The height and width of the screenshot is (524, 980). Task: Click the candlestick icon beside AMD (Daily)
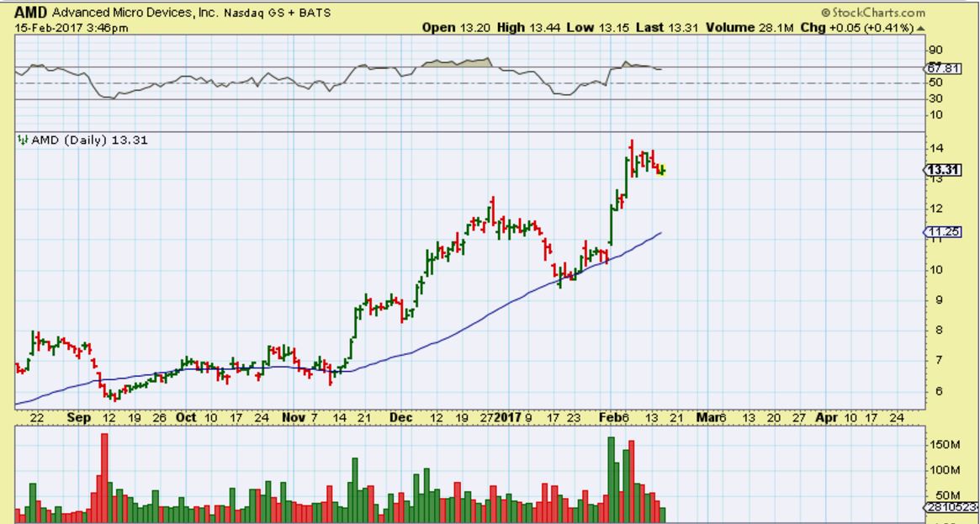(x=24, y=140)
